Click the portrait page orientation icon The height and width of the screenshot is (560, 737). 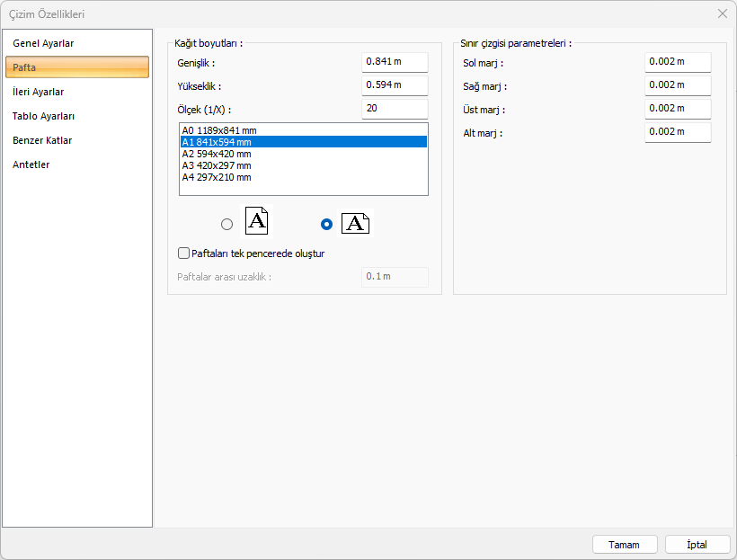point(256,221)
